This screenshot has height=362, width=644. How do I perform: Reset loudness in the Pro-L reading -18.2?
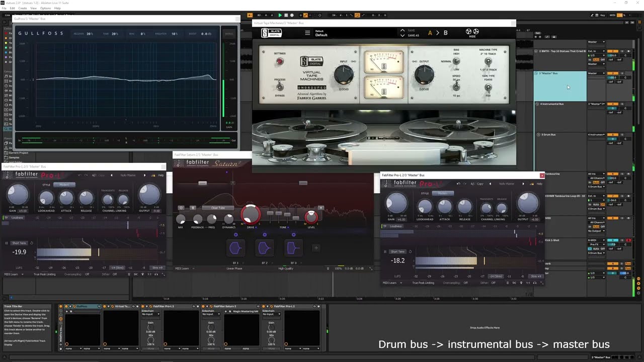pyautogui.click(x=410, y=251)
